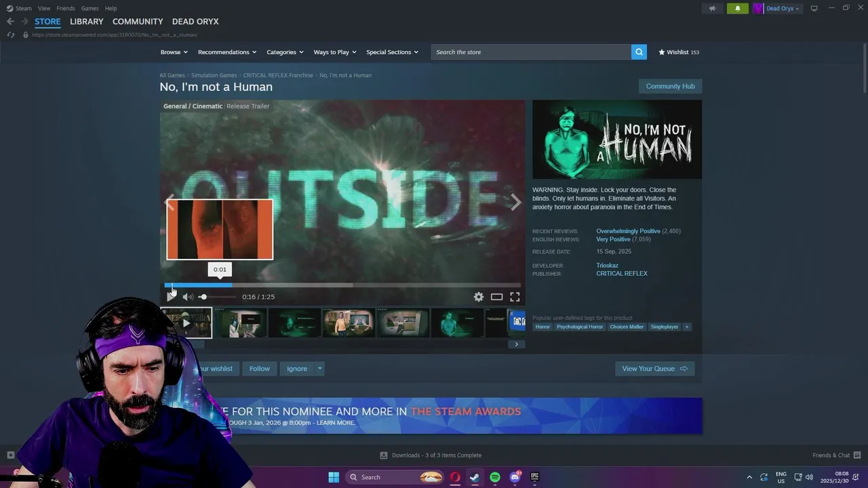
Task: Mute the trailer volume speaker icon
Action: [x=188, y=297]
